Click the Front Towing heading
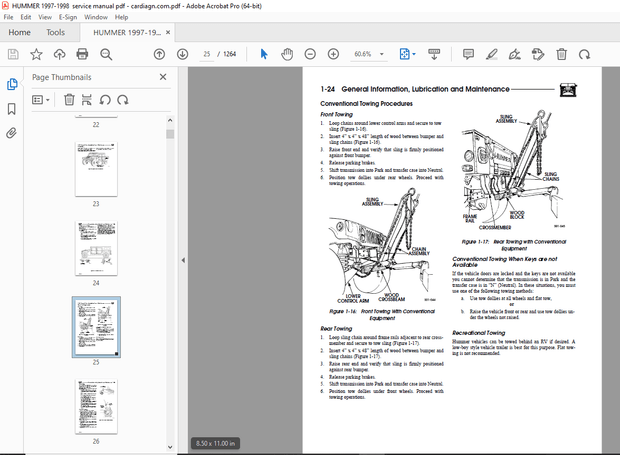The image size is (620, 455). click(x=336, y=114)
